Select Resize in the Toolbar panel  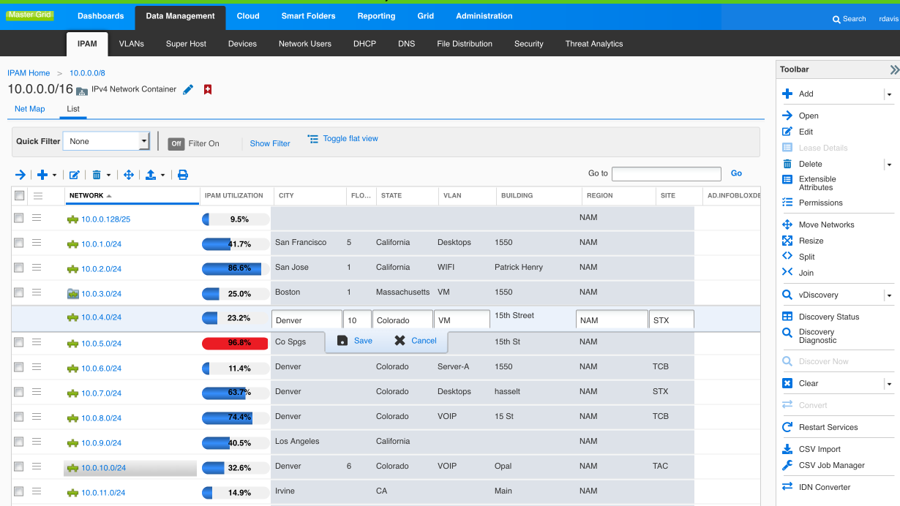tap(811, 241)
